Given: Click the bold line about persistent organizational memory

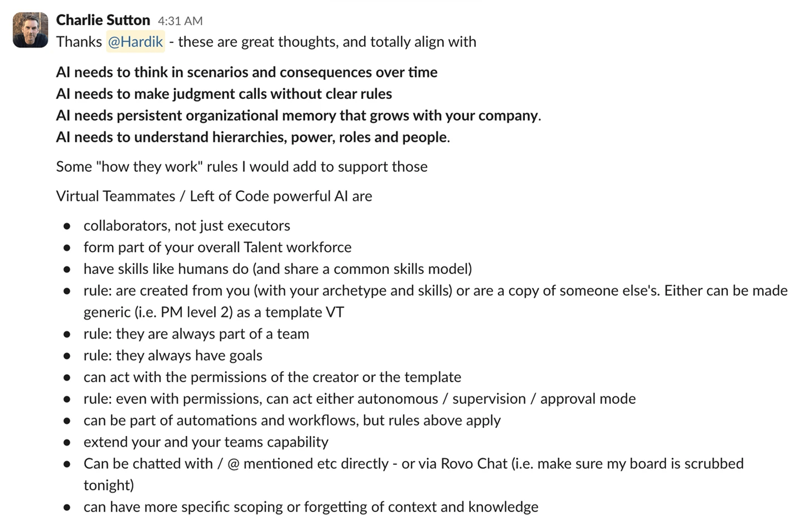Looking at the screenshot, I should pos(298,116).
